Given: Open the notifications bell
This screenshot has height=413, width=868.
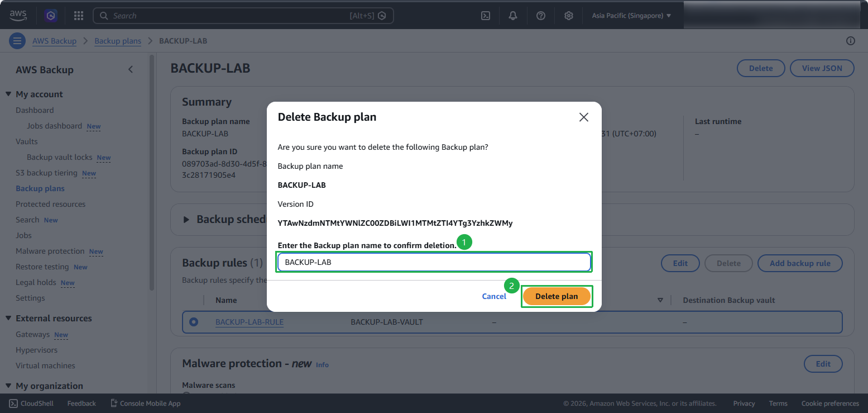Looking at the screenshot, I should 513,16.
